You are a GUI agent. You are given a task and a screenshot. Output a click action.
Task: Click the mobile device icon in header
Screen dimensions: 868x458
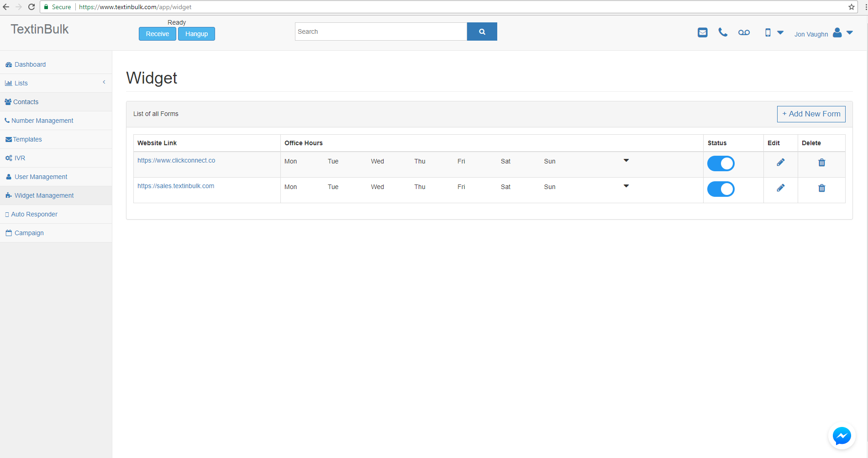[768, 32]
